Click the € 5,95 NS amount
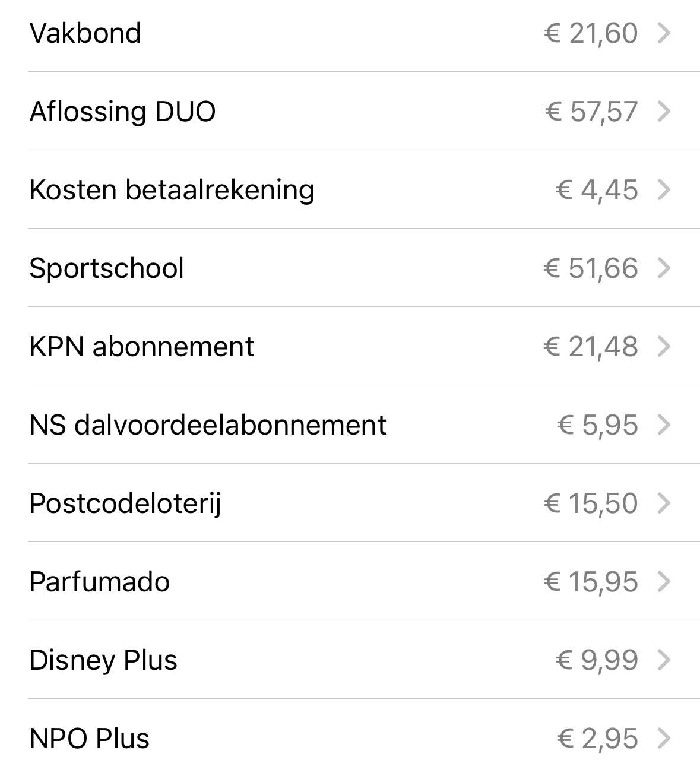Screen dimensions: 700x776 tap(598, 426)
